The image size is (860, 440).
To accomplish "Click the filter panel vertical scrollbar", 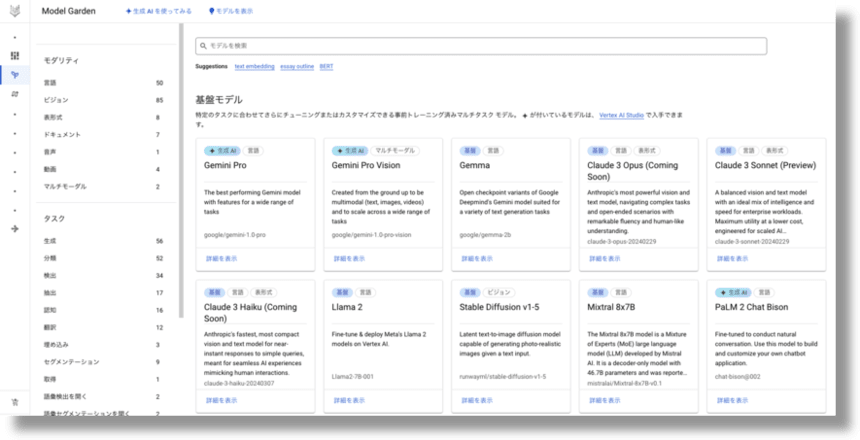I will pos(181,170).
